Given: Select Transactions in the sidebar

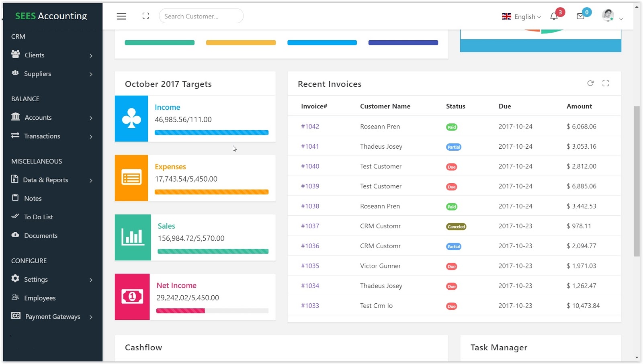Looking at the screenshot, I should pyautogui.click(x=42, y=136).
